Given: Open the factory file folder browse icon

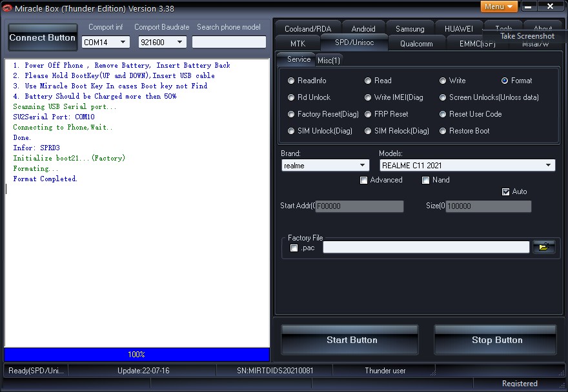Looking at the screenshot, I should pyautogui.click(x=543, y=247).
